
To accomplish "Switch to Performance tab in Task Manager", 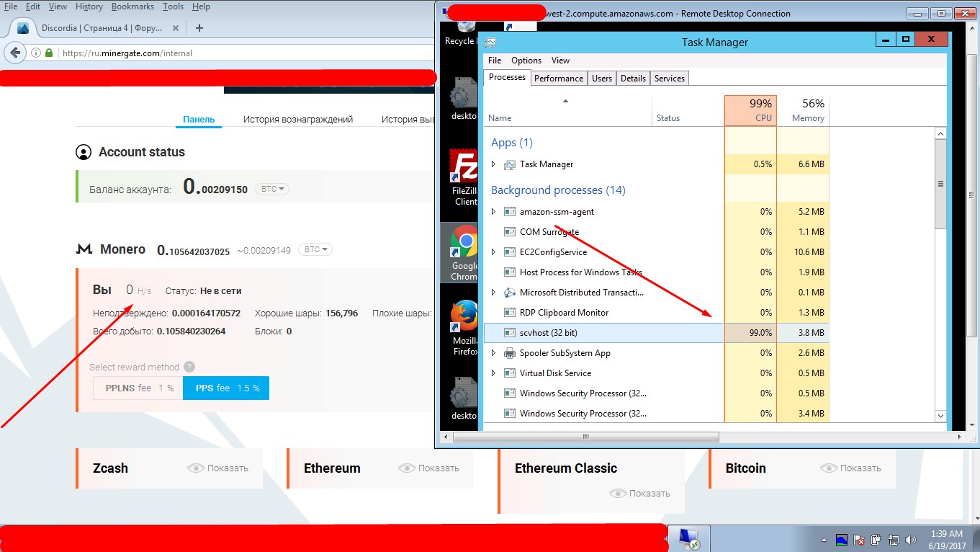I will pyautogui.click(x=559, y=79).
